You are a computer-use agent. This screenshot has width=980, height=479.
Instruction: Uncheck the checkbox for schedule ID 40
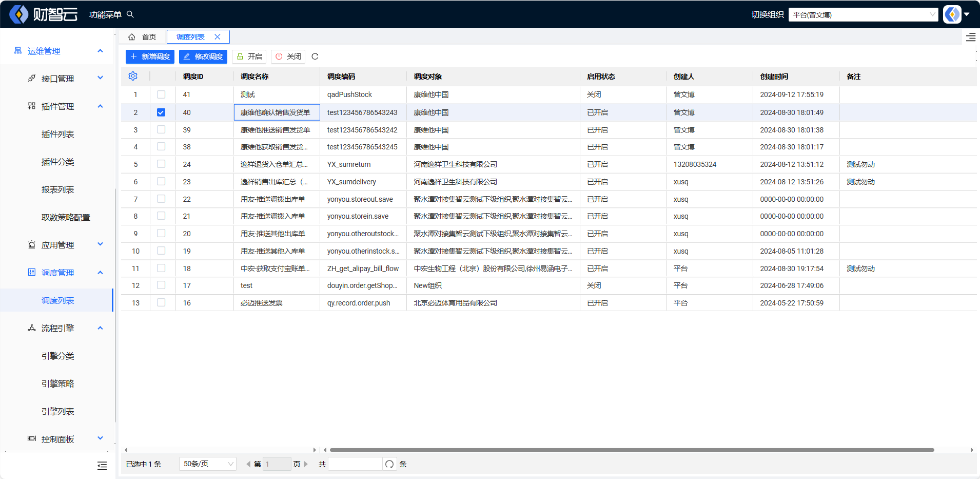click(x=161, y=112)
